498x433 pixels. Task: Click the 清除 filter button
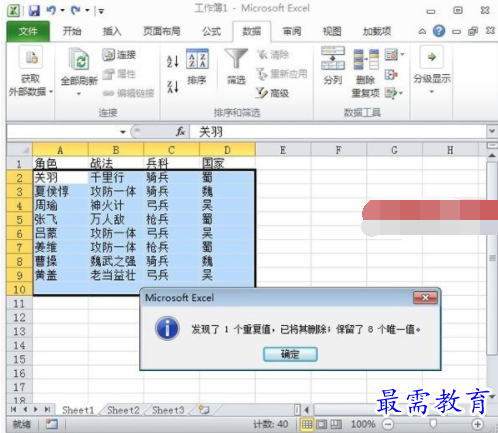273,55
